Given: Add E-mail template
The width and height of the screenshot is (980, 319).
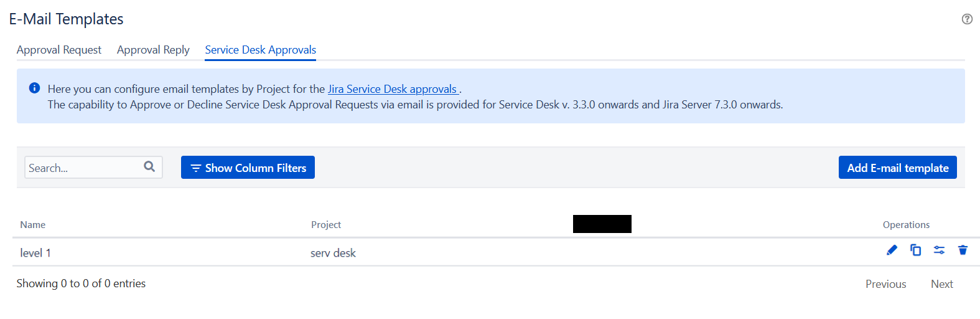Looking at the screenshot, I should click(x=897, y=168).
